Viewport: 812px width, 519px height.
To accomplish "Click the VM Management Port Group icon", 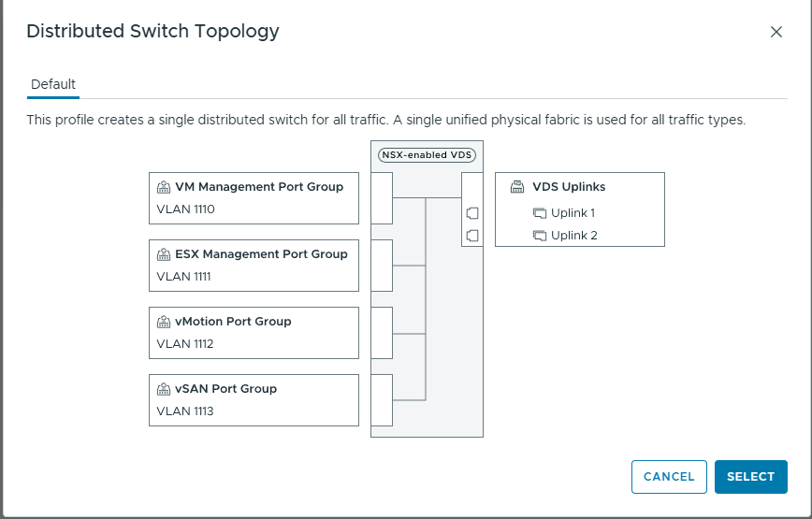I will pyautogui.click(x=163, y=187).
